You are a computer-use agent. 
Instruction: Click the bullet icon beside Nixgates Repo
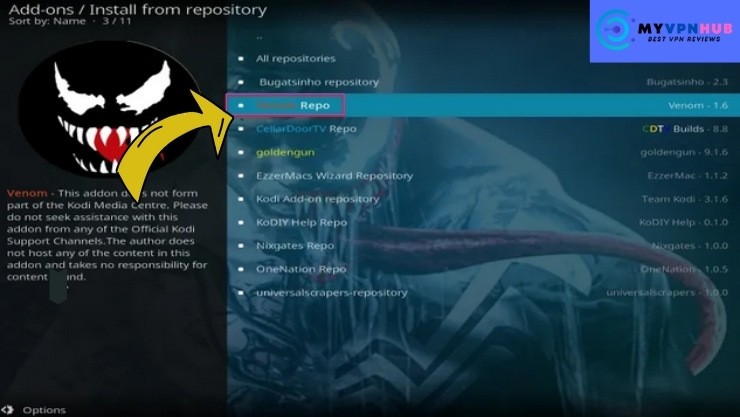241,246
